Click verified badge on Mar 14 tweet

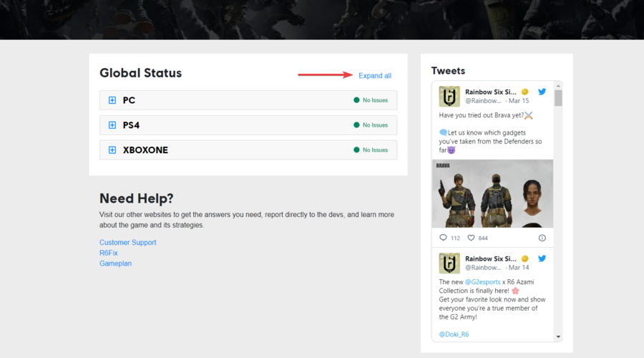coord(525,258)
